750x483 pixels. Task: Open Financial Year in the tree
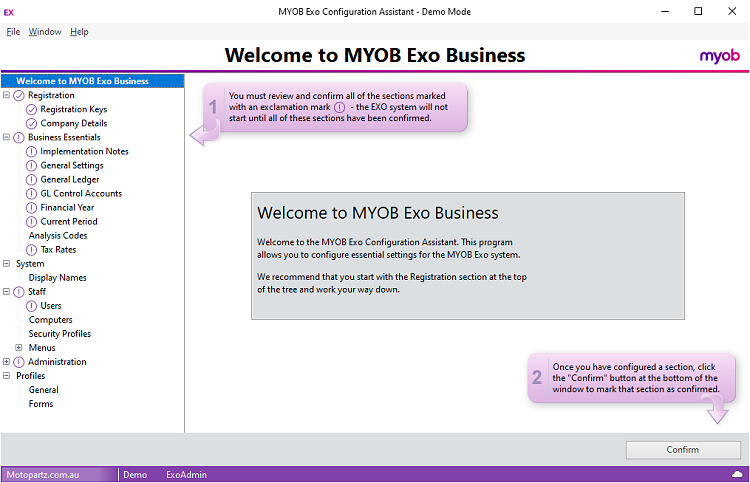tap(67, 207)
